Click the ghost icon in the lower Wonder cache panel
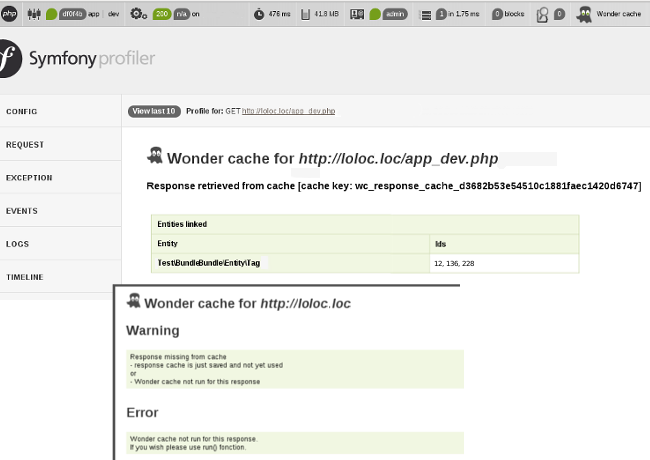 [x=133, y=301]
